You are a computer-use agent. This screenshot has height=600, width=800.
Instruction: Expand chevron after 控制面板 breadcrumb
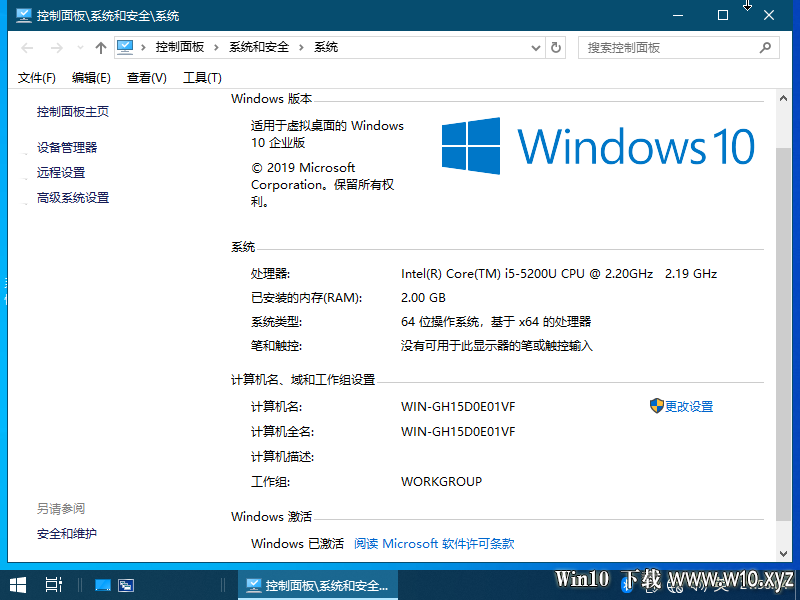click(x=216, y=48)
